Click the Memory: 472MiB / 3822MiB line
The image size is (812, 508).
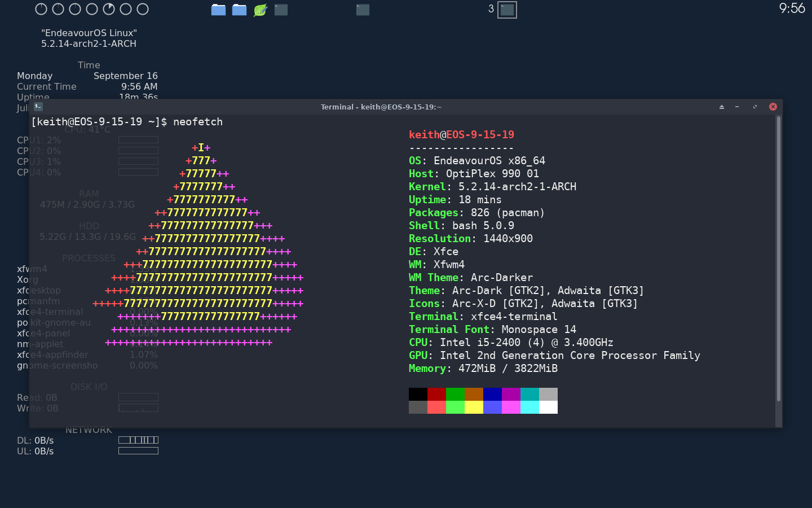pyautogui.click(x=483, y=369)
